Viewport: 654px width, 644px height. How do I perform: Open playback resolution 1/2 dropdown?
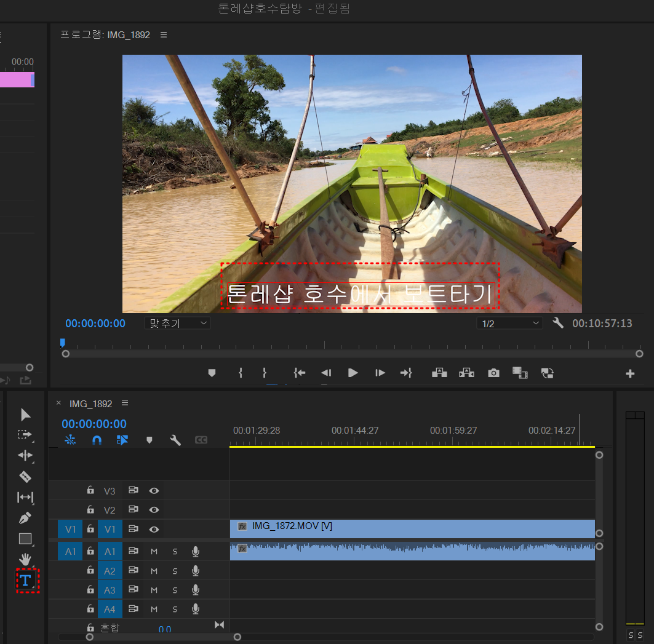pyautogui.click(x=509, y=324)
